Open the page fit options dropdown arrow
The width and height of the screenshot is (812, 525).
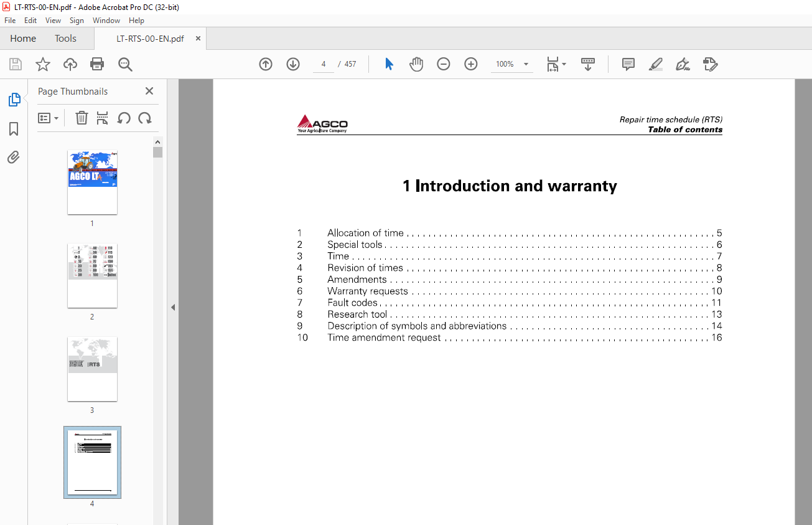(564, 64)
